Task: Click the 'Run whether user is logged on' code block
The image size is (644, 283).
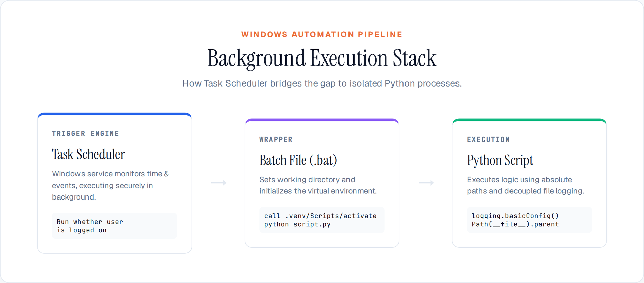Action: (x=114, y=226)
